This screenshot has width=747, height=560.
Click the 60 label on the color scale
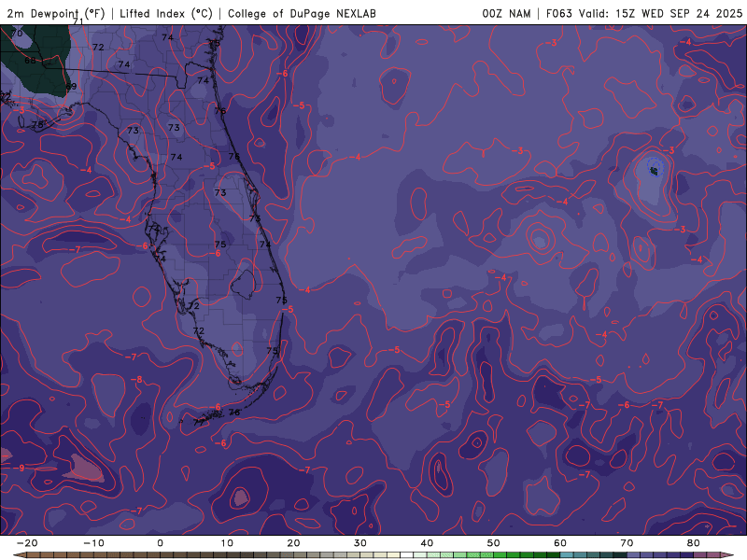coord(560,543)
